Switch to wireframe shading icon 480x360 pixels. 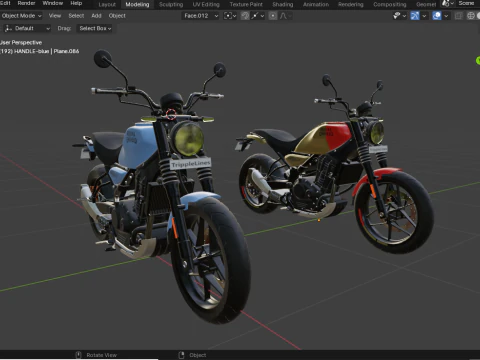pyautogui.click(x=471, y=16)
